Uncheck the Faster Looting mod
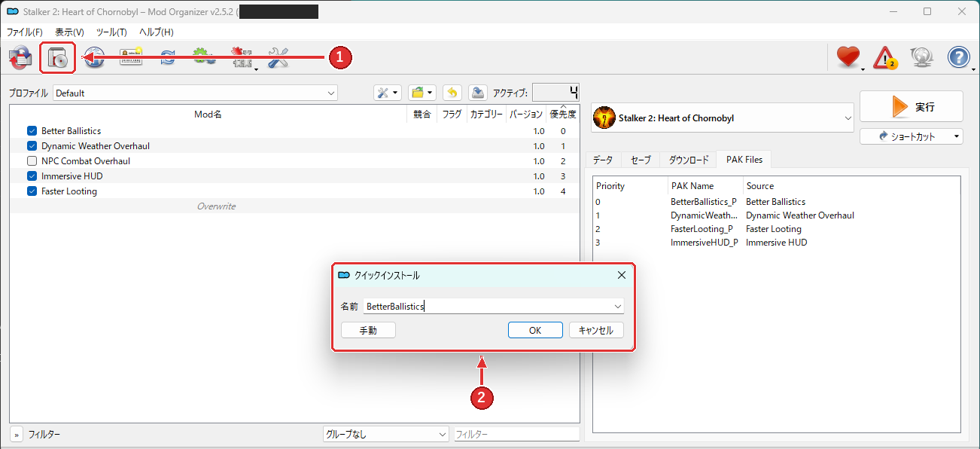 point(32,191)
